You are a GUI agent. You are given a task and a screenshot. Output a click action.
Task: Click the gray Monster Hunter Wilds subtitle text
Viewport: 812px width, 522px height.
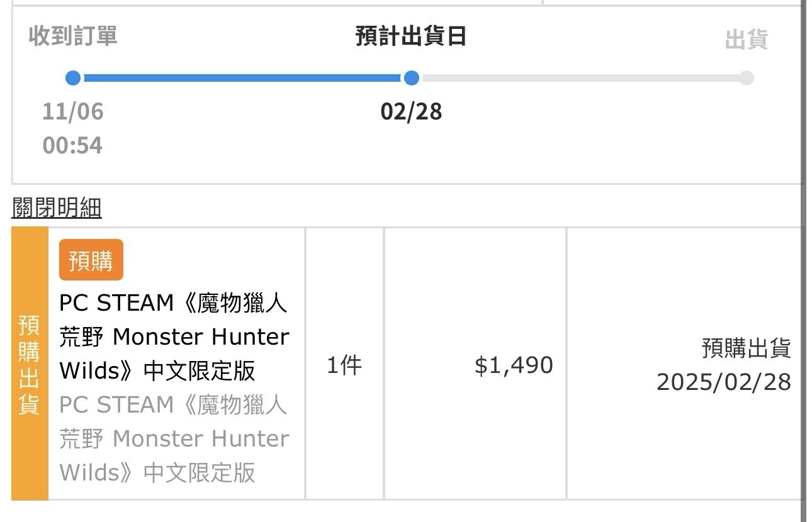(x=174, y=438)
